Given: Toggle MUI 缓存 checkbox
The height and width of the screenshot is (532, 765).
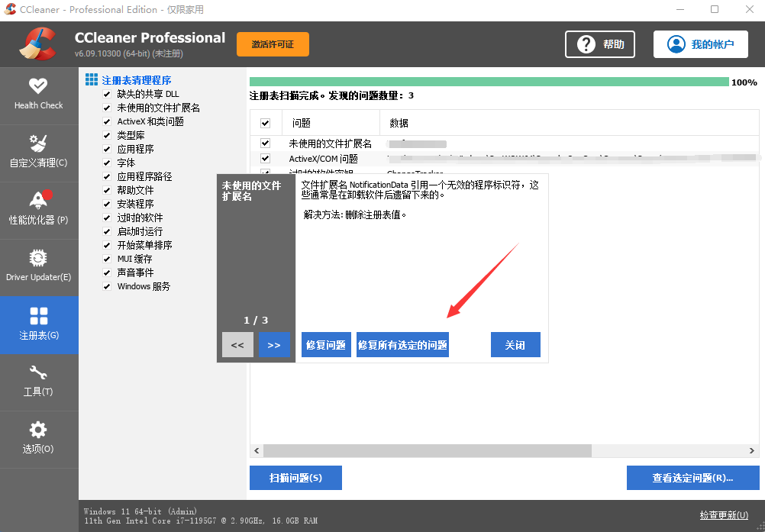Looking at the screenshot, I should (107, 259).
